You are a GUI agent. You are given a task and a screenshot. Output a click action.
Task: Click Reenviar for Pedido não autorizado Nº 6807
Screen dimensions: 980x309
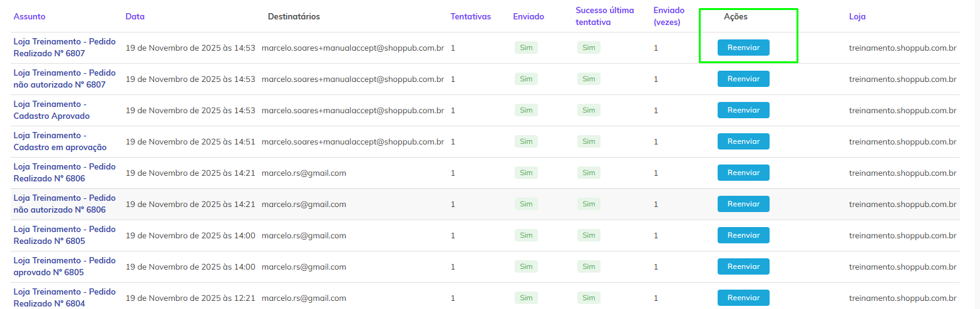(x=743, y=79)
